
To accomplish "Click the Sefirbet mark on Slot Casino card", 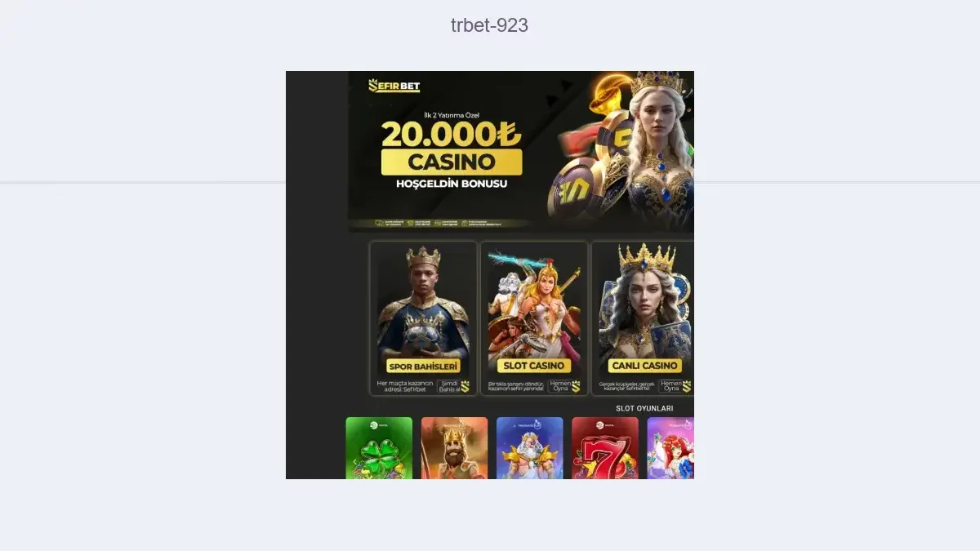I will pos(576,387).
